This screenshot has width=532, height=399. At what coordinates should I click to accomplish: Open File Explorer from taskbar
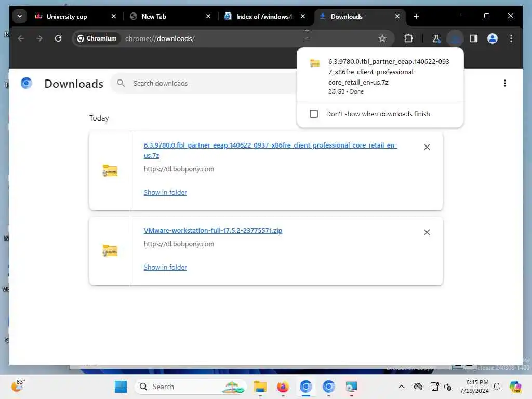(x=260, y=387)
